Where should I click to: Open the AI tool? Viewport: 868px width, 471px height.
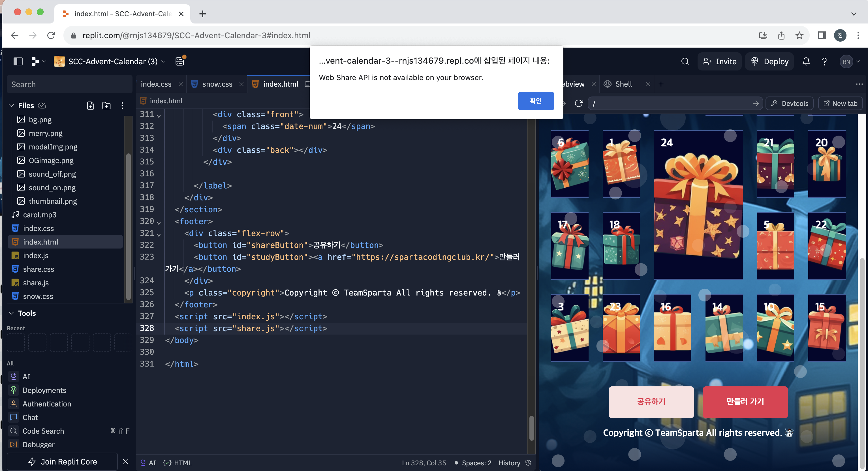pyautogui.click(x=69, y=376)
